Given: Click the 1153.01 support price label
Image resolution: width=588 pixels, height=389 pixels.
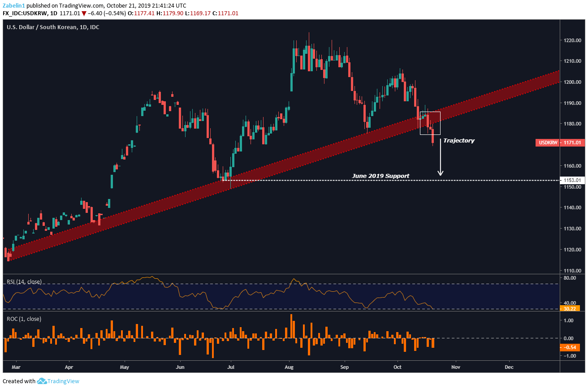Looking at the screenshot, I should coord(572,180).
